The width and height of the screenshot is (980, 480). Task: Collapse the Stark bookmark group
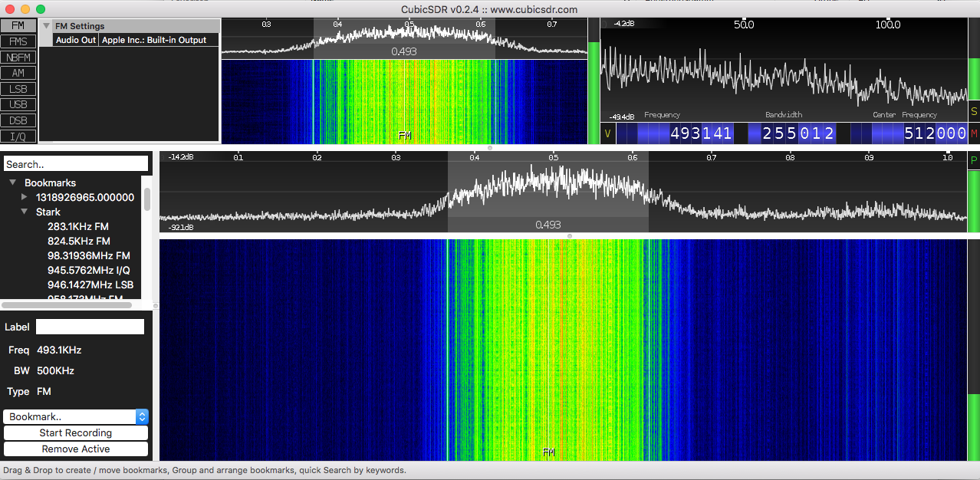[25, 212]
